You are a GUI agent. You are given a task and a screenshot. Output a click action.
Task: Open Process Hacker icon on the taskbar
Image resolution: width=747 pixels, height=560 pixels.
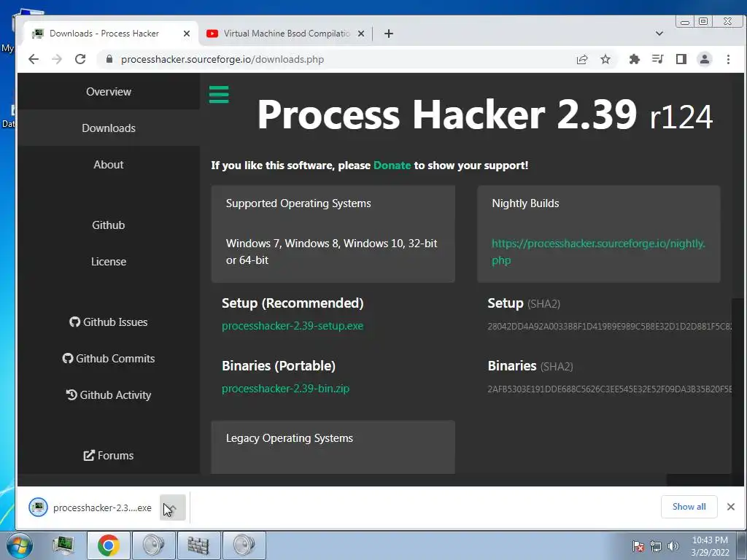[x=63, y=545]
